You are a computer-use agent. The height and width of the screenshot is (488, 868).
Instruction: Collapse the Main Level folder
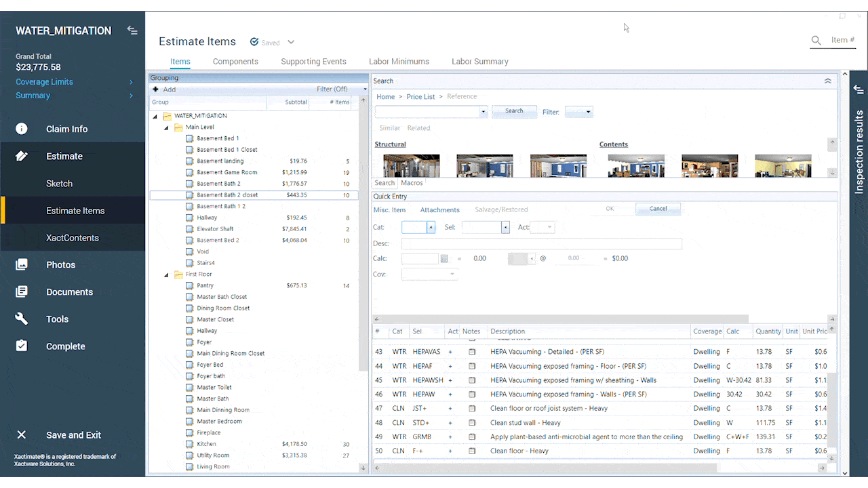(166, 127)
